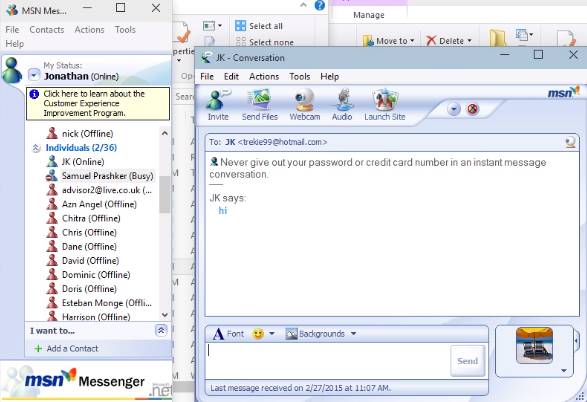Click the contact list scroll down arrow
Viewport: 587px width, 402px height.
tap(164, 315)
